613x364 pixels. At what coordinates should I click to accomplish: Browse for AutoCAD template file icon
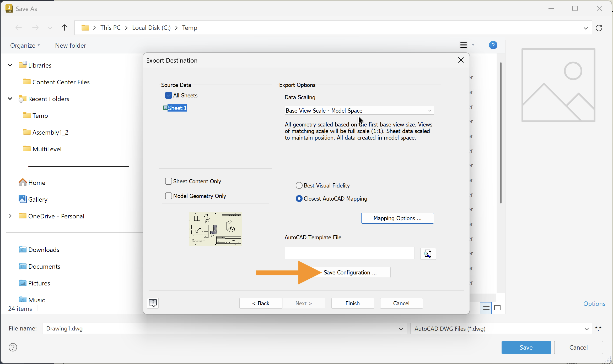click(x=428, y=254)
